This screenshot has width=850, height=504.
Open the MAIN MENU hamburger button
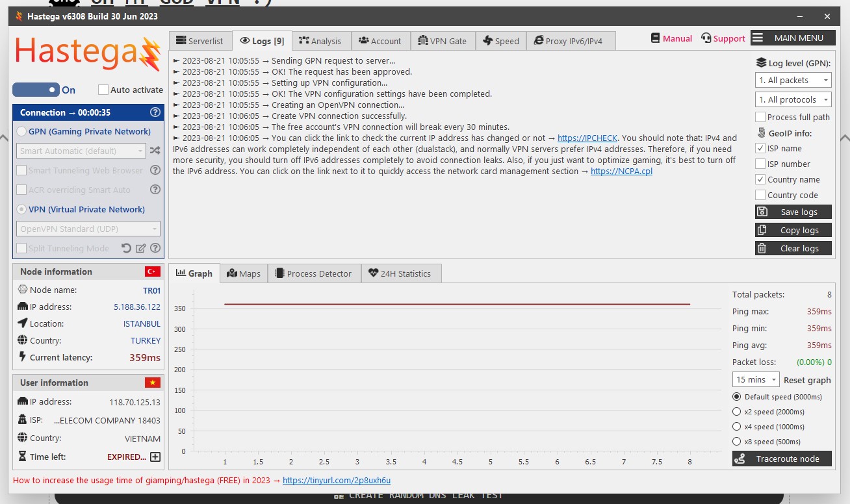(x=792, y=38)
